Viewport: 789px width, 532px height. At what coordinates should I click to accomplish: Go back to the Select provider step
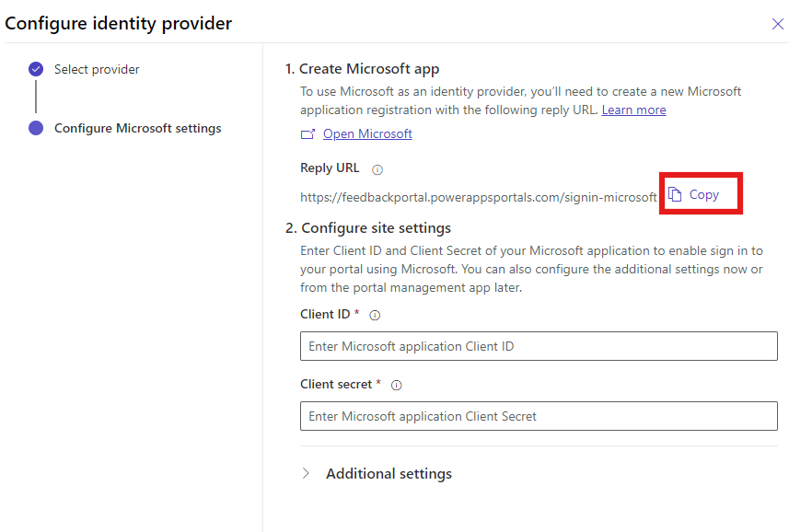97,69
